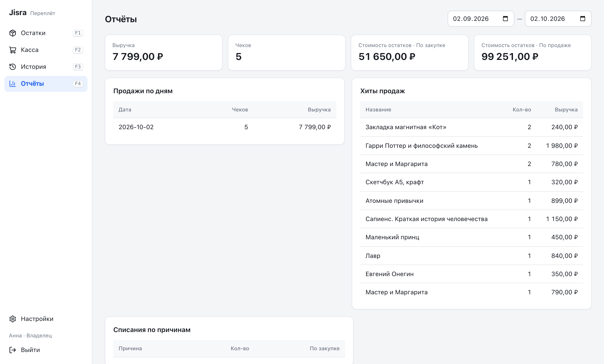Image resolution: width=604 pixels, height=364 pixels.
Task: Click the F4 shortcut badge
Action: click(78, 83)
